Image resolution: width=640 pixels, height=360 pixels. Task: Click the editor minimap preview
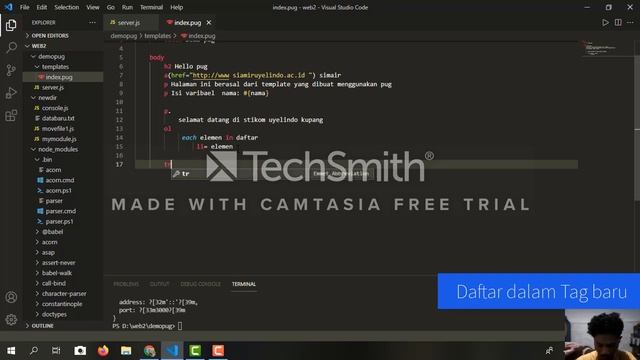click(x=600, y=48)
